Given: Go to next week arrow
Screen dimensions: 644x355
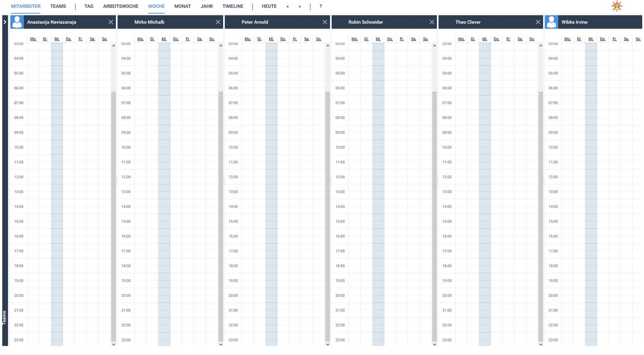Looking at the screenshot, I should pyautogui.click(x=300, y=6).
